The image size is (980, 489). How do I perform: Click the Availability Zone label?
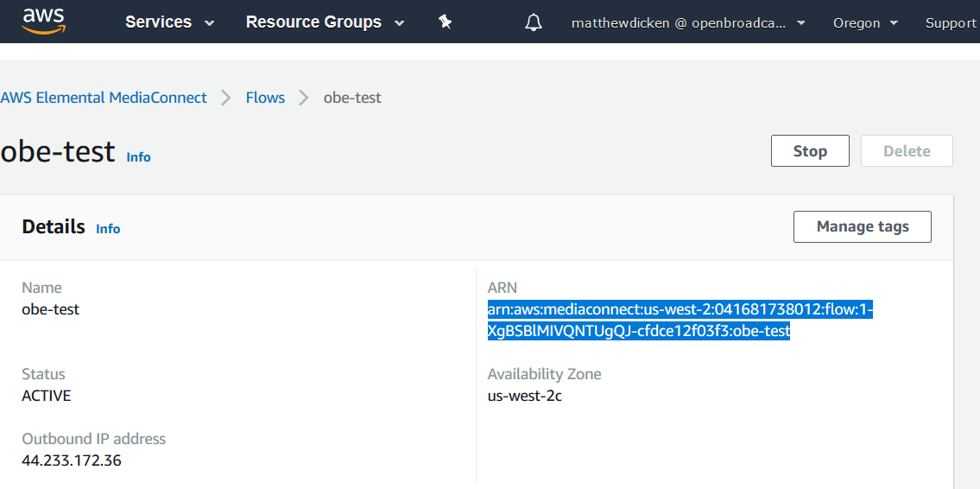point(544,374)
